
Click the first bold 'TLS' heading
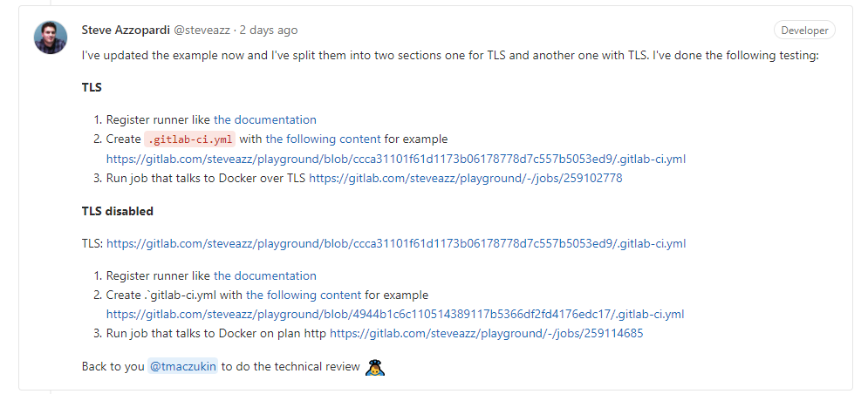pos(92,87)
